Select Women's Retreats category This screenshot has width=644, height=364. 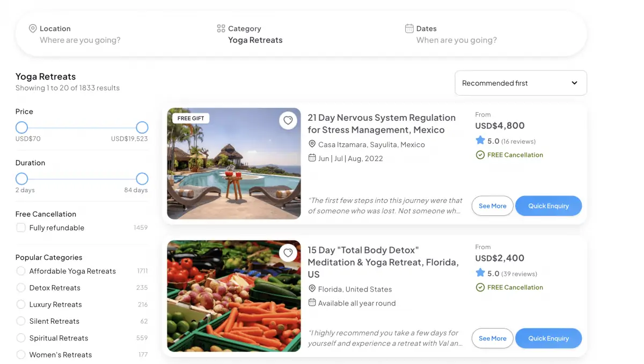coord(21,354)
